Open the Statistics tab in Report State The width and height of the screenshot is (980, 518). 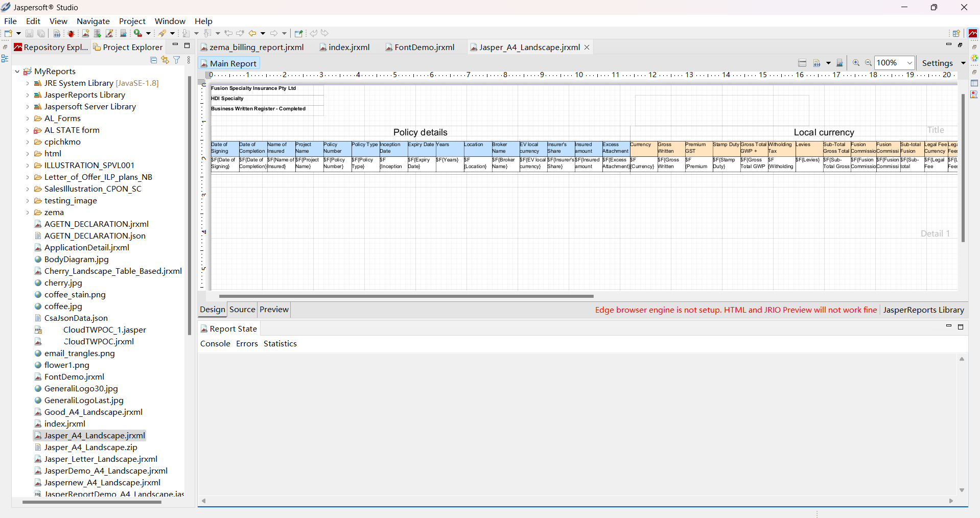click(280, 344)
